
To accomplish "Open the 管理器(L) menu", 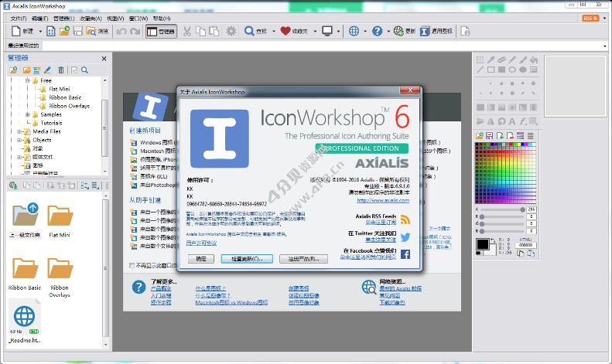I will (x=64, y=19).
